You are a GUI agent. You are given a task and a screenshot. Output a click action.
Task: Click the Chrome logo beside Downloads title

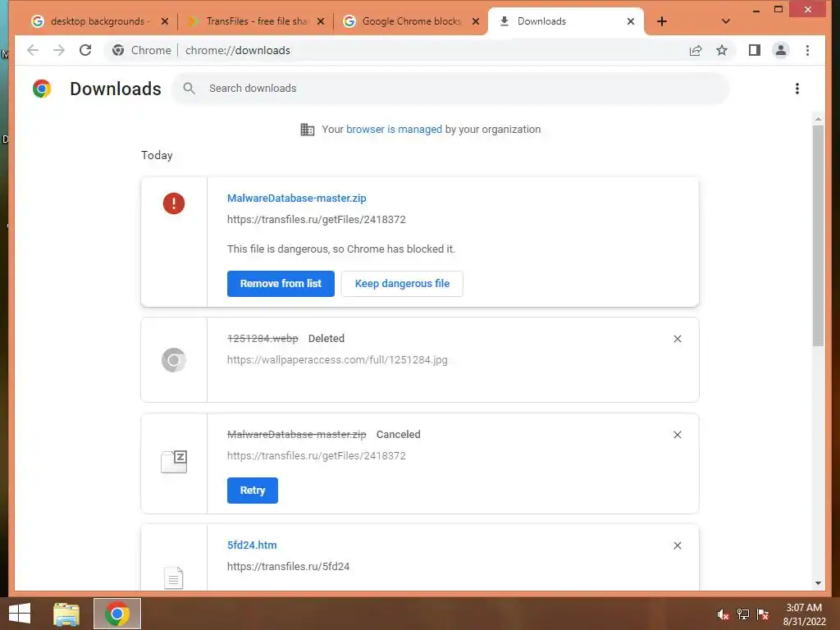click(x=42, y=89)
